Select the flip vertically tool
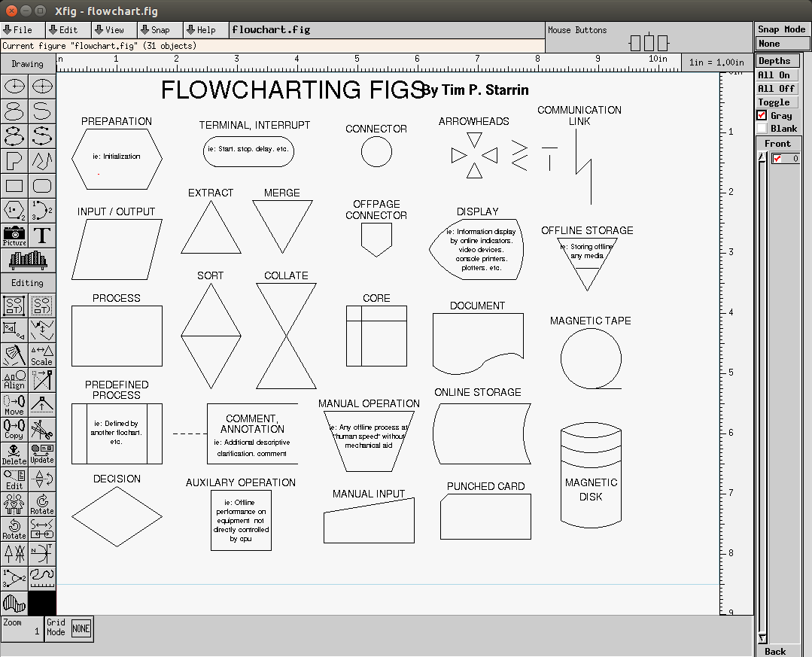 click(42, 479)
